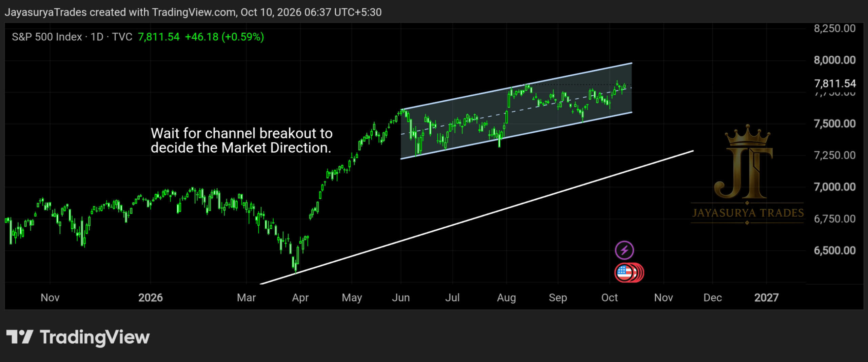Click the 1D timeframe label

(x=97, y=37)
